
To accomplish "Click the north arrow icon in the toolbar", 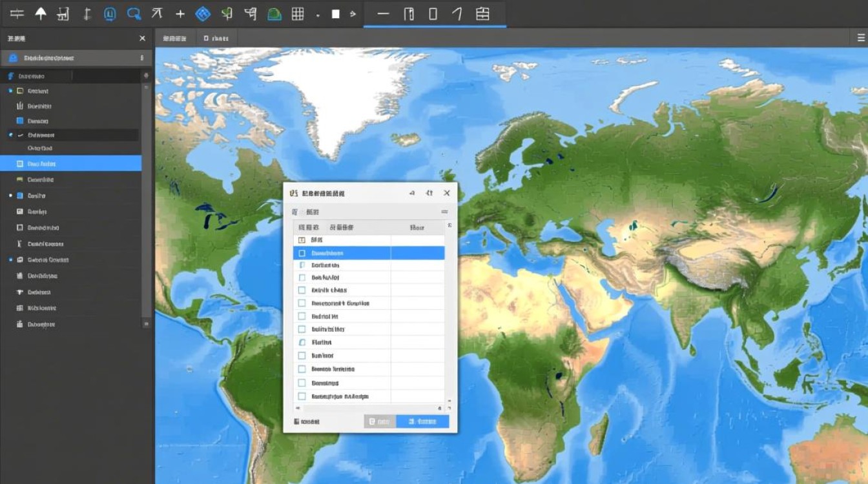I will point(40,13).
